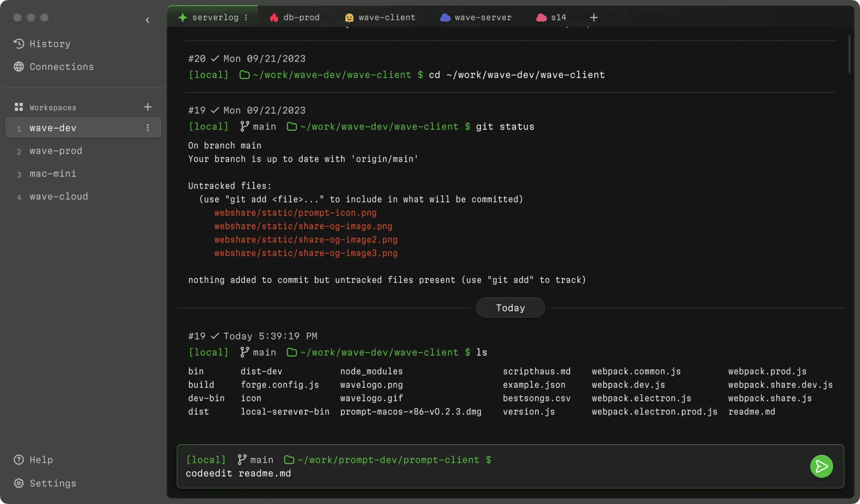This screenshot has width=860, height=504.
Task: Click the flame icon on db-prod tab
Action: click(274, 17)
